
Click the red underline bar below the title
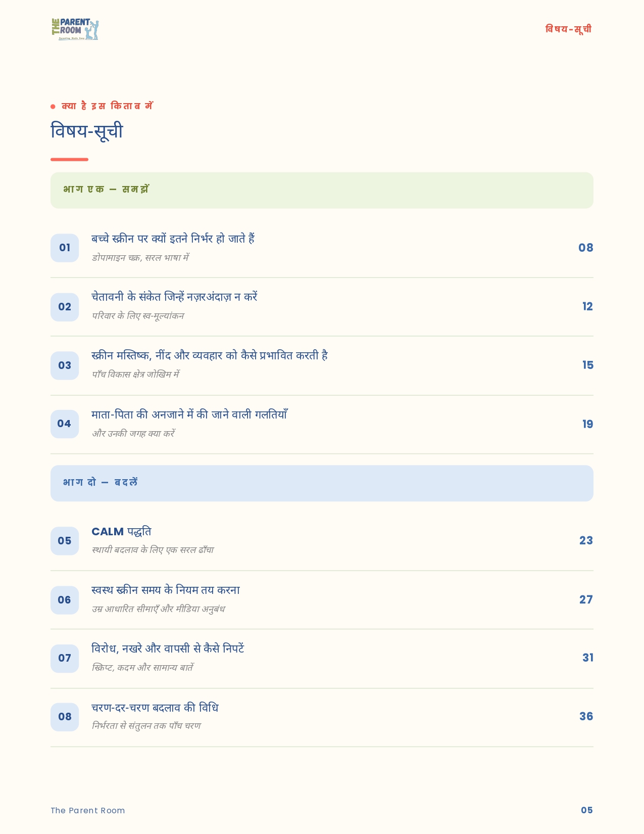point(69,160)
